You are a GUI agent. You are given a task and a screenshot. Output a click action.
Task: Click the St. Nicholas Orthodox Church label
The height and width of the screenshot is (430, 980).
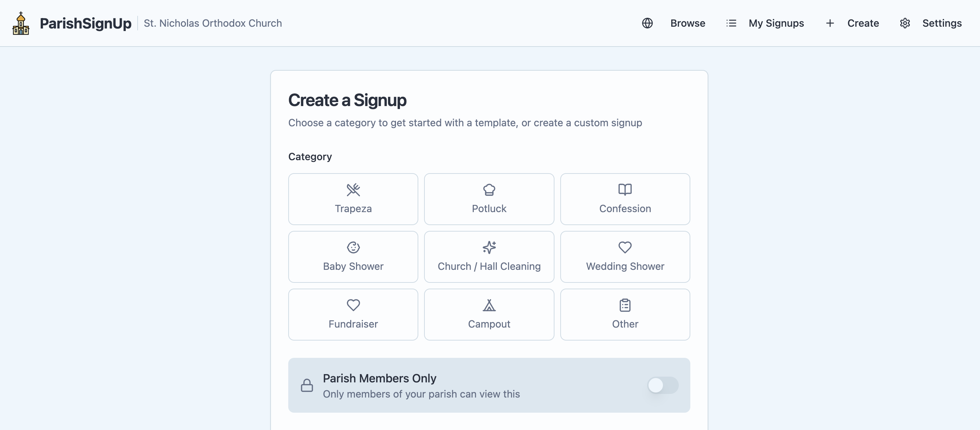click(x=213, y=23)
